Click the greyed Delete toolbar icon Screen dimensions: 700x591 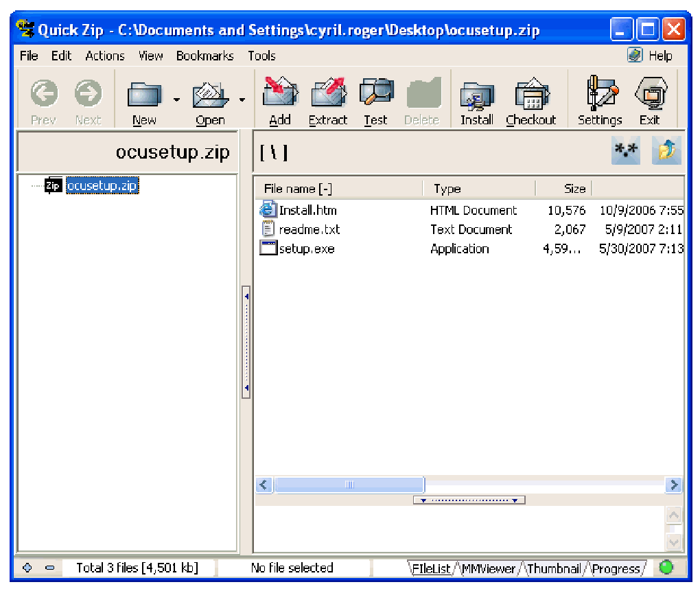(423, 93)
